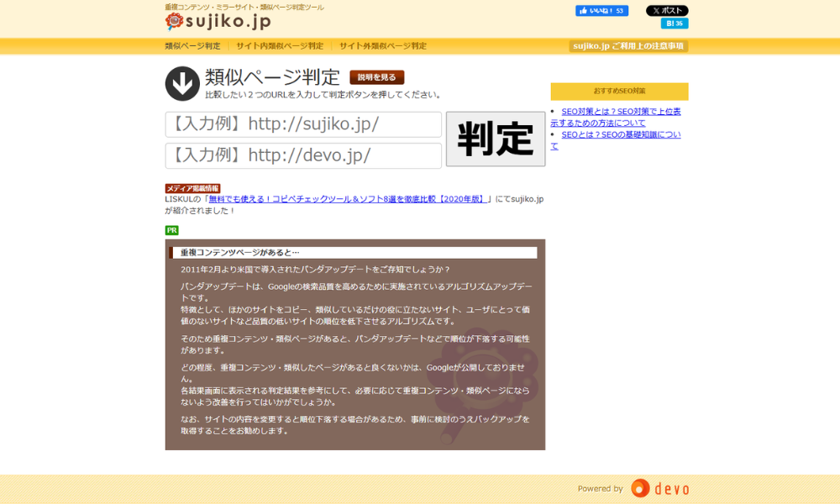Click the second URL input showing devo.jp example
The height and width of the screenshot is (504, 840).
302,155
